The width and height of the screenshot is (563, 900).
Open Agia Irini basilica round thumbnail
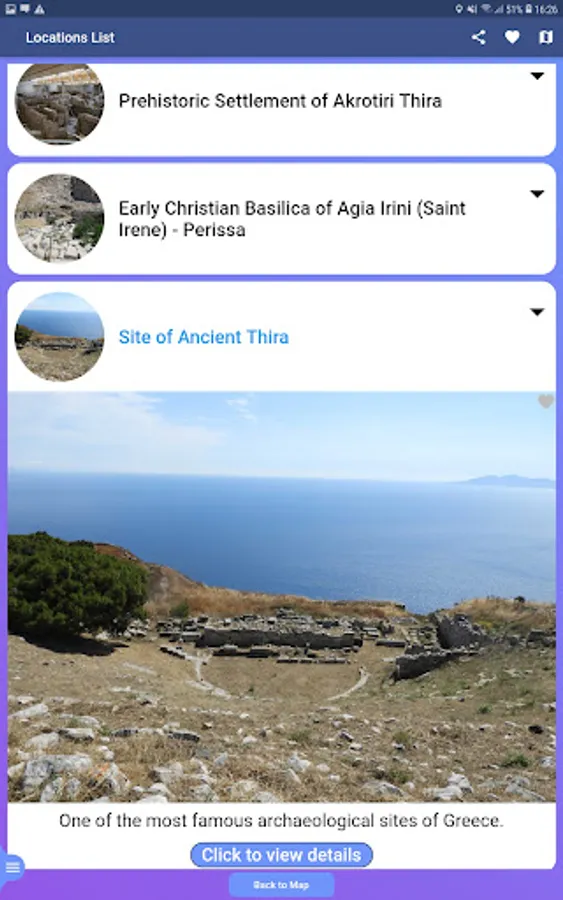coord(60,218)
